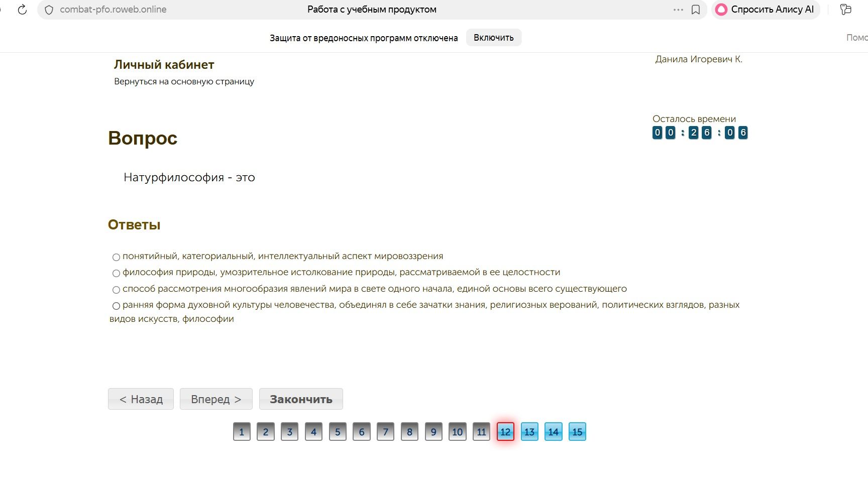The height and width of the screenshot is (488, 868).
Task: Jump to question 4
Action: point(313,432)
